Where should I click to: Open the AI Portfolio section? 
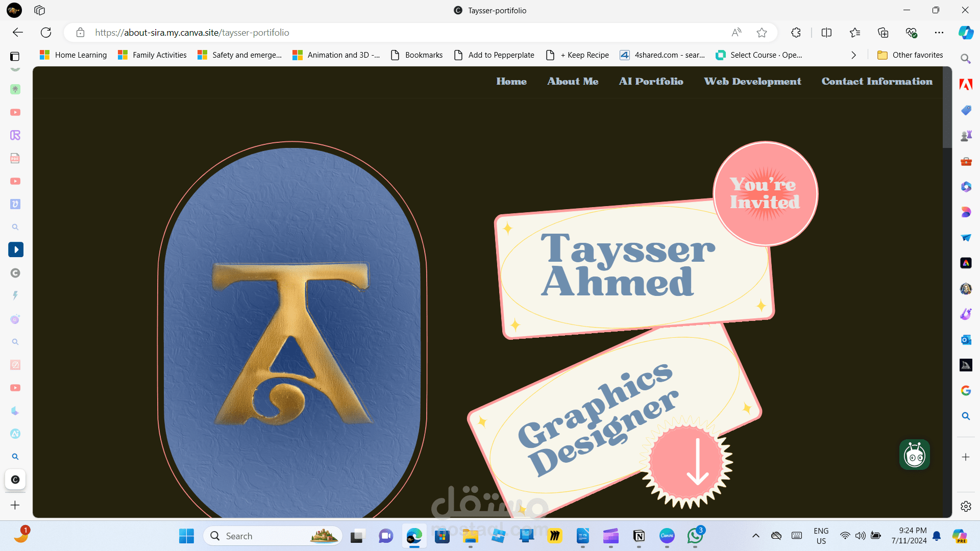pyautogui.click(x=651, y=82)
